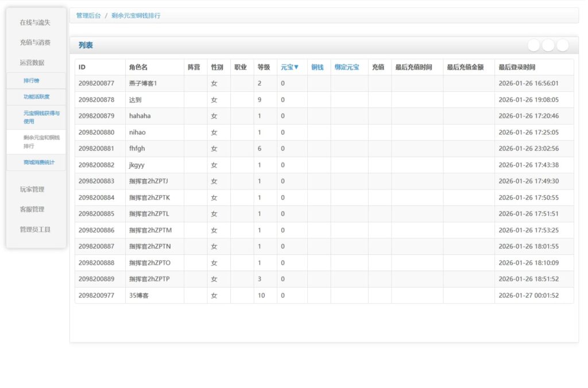This screenshot has width=588, height=388.
Task: Collapse the 运营数据 sidebar section
Action: (32, 63)
